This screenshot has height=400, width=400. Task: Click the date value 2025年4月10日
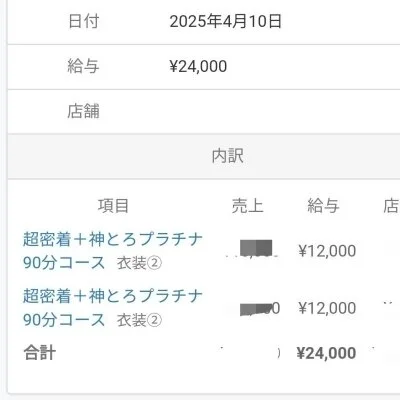[x=226, y=22]
